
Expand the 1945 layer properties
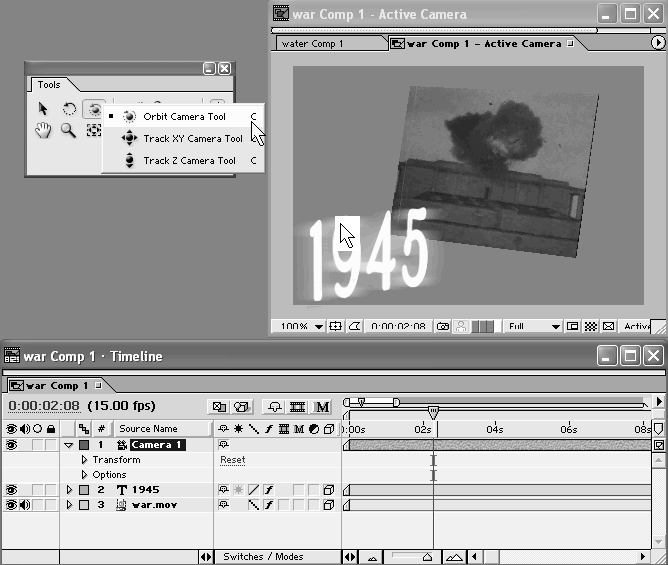click(x=70, y=490)
